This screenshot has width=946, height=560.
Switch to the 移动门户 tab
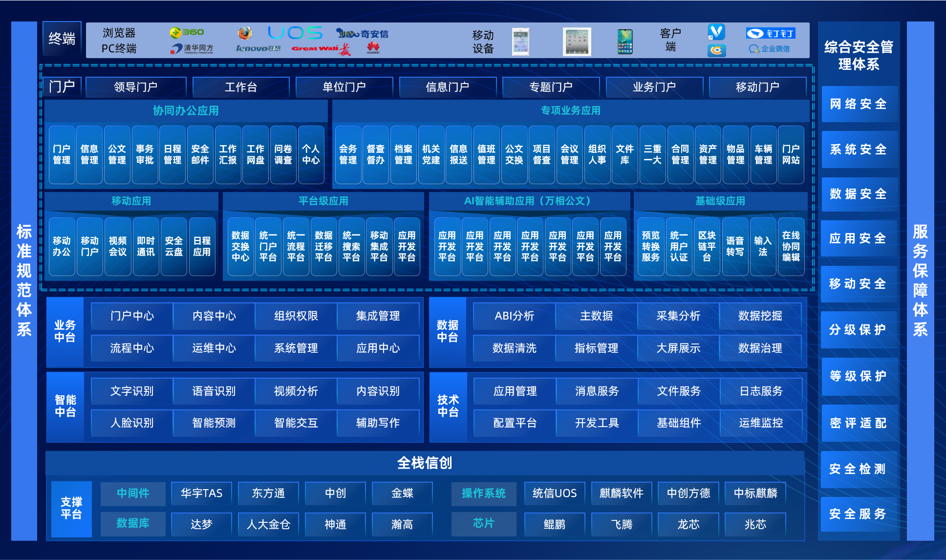point(757,87)
